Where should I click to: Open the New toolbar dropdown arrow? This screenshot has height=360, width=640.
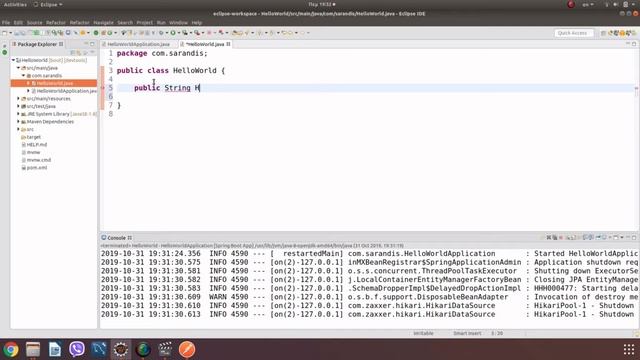(10, 33)
